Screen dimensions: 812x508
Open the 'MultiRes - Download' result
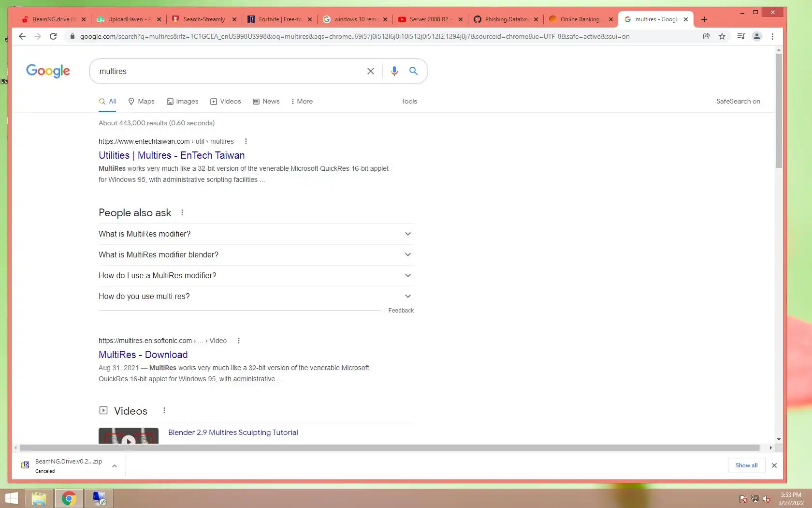tap(143, 355)
